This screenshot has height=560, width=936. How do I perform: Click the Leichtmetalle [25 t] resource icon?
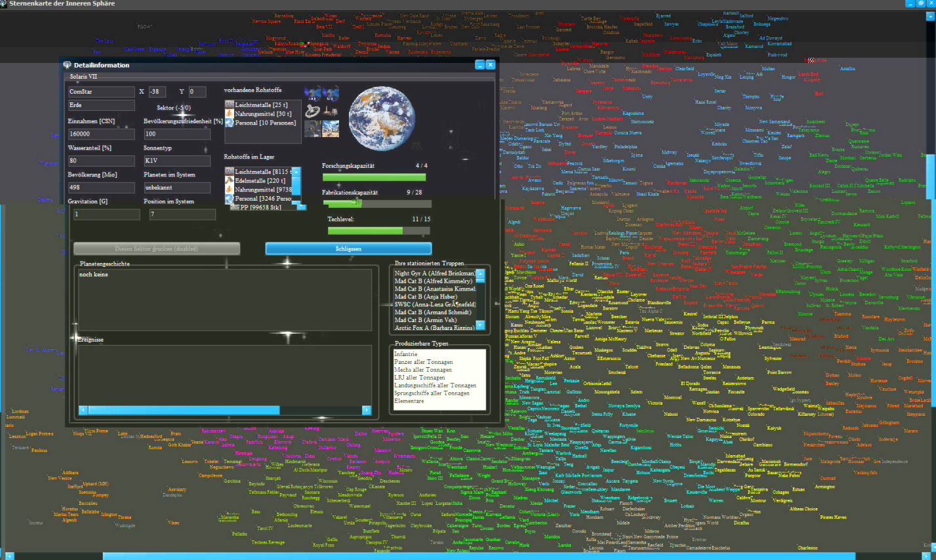point(230,105)
